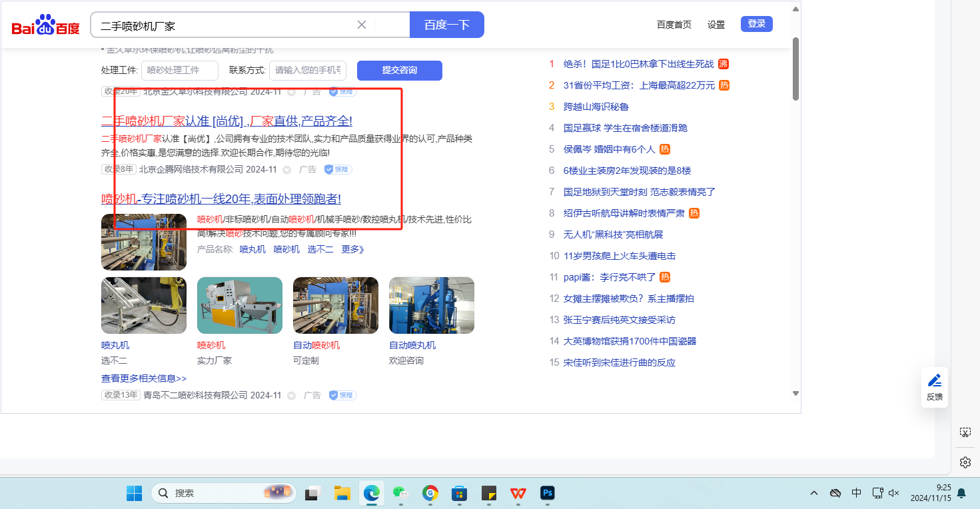Click the 保障 badge beside 北京金久卓尔科技有限公司
980x509 pixels.
[x=342, y=92]
